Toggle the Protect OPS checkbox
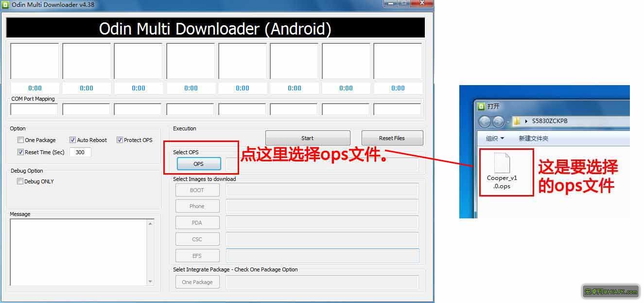The height and width of the screenshot is (303, 644). pyautogui.click(x=120, y=140)
